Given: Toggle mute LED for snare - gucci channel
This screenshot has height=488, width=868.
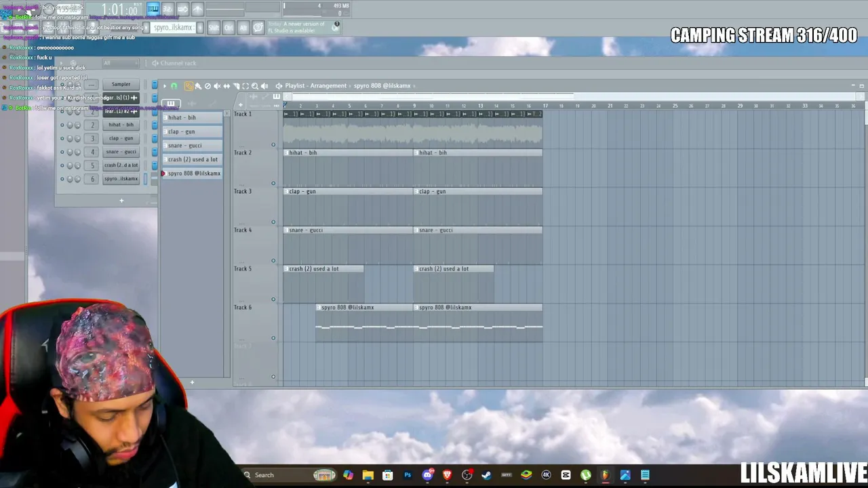Looking at the screenshot, I should [x=62, y=152].
